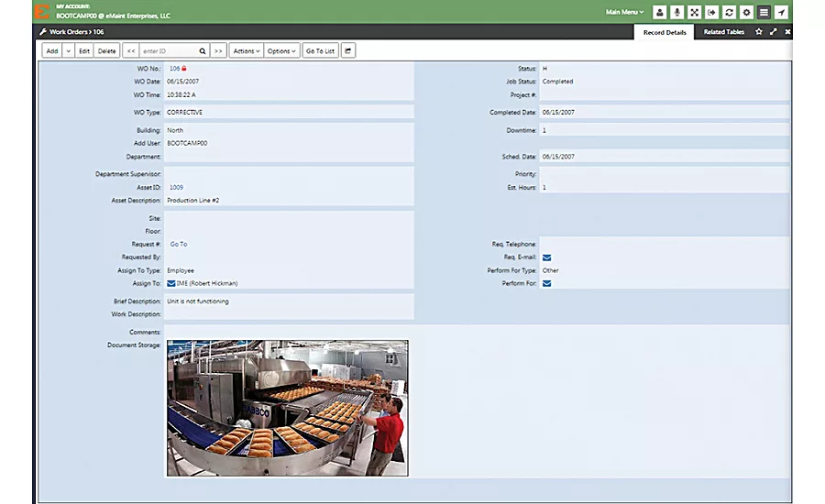Viewport: 825px width, 504px height.
Task: Expand the arrow next to Add
Action: click(x=69, y=51)
